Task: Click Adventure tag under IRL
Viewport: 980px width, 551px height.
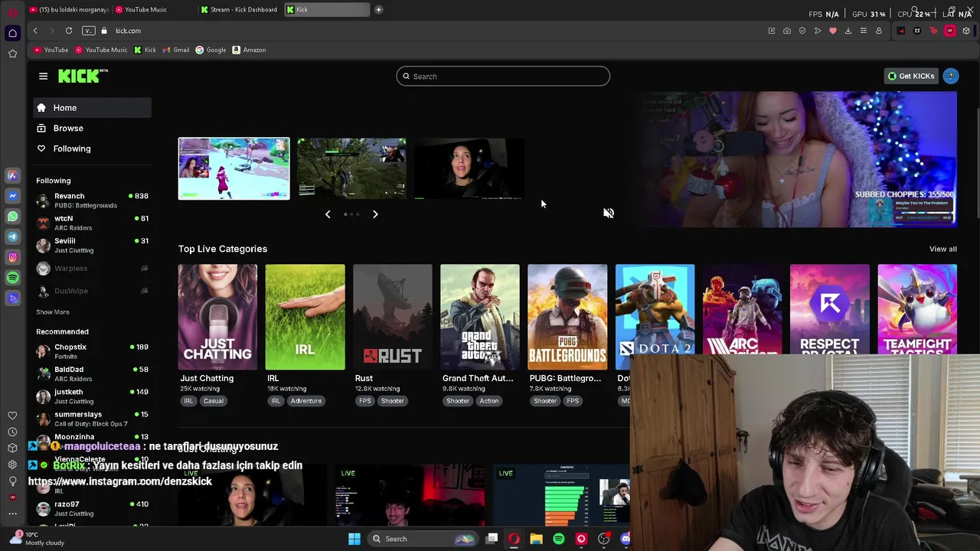Action: [305, 401]
